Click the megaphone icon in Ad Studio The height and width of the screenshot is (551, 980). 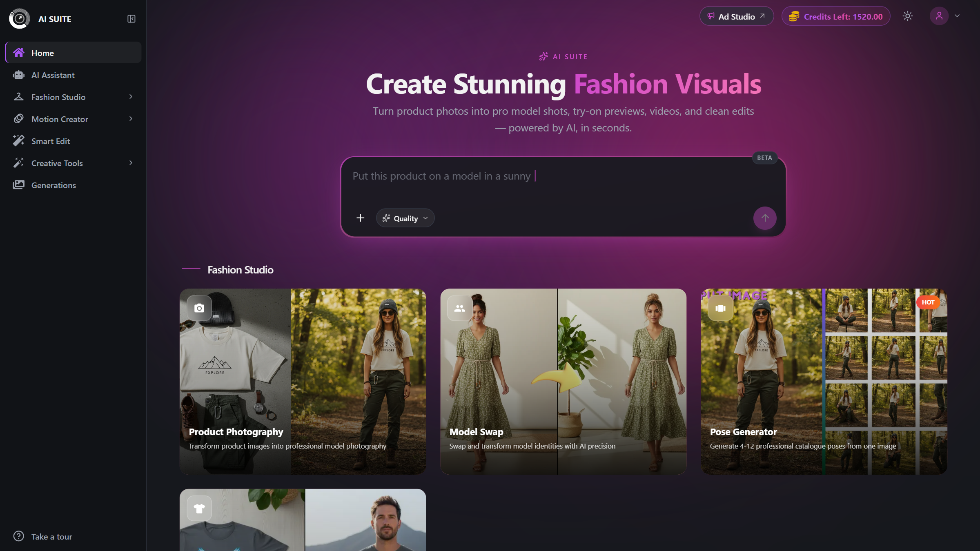pos(711,16)
